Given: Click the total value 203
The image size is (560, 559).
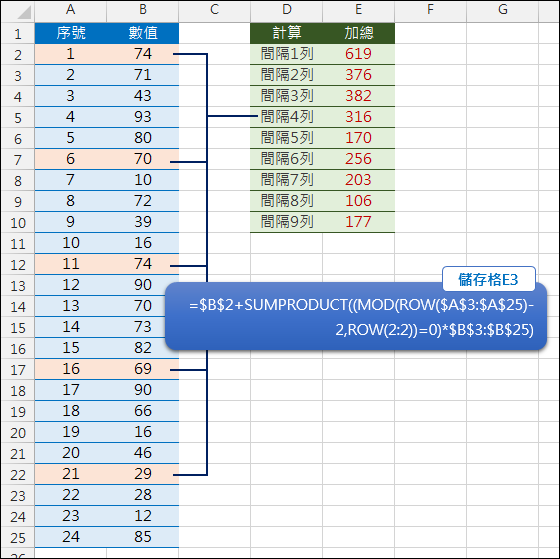Looking at the screenshot, I should pos(359,180).
